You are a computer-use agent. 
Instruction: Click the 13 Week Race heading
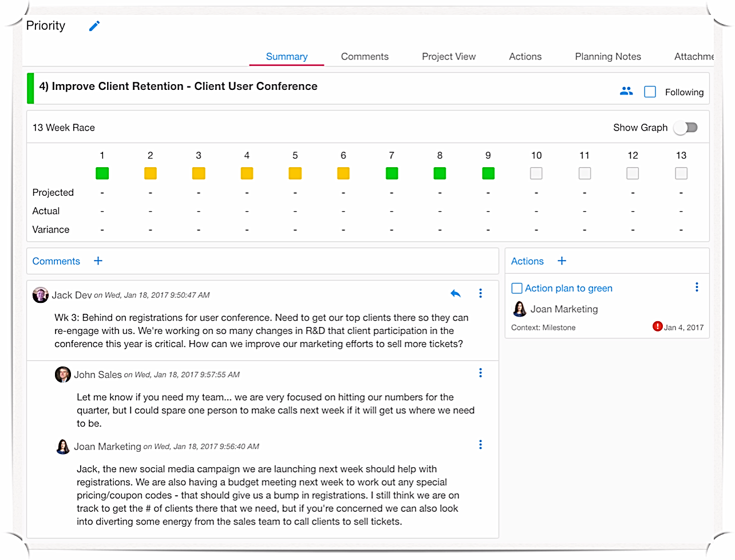[64, 128]
